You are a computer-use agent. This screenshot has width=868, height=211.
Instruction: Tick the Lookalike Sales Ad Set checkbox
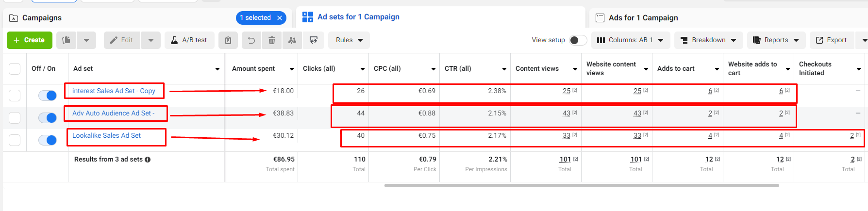click(x=15, y=140)
